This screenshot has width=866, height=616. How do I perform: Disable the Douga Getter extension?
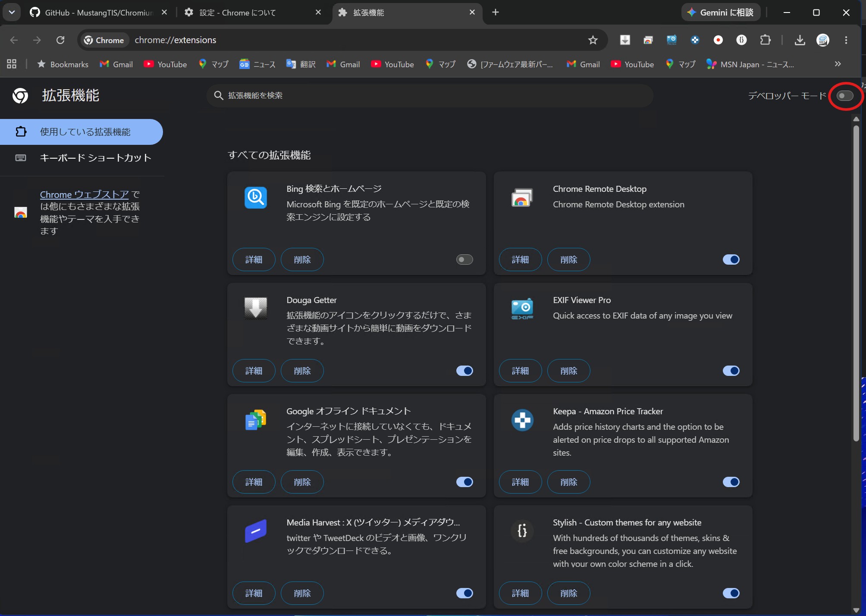click(464, 371)
